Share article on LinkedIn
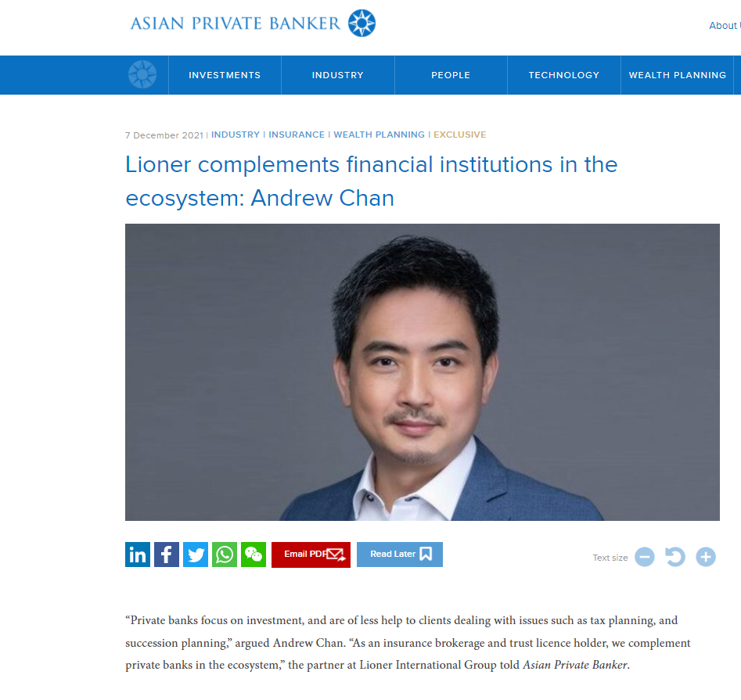The image size is (741, 700). (x=138, y=555)
